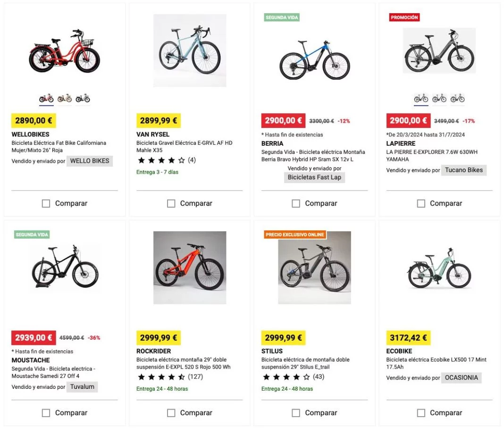
Task: Open the Van Rysel gravel bike image
Action: pyautogui.click(x=190, y=50)
